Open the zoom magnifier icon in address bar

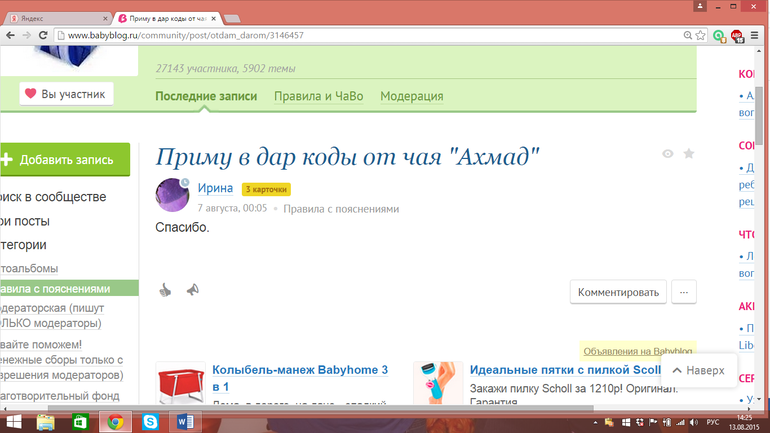pos(688,35)
